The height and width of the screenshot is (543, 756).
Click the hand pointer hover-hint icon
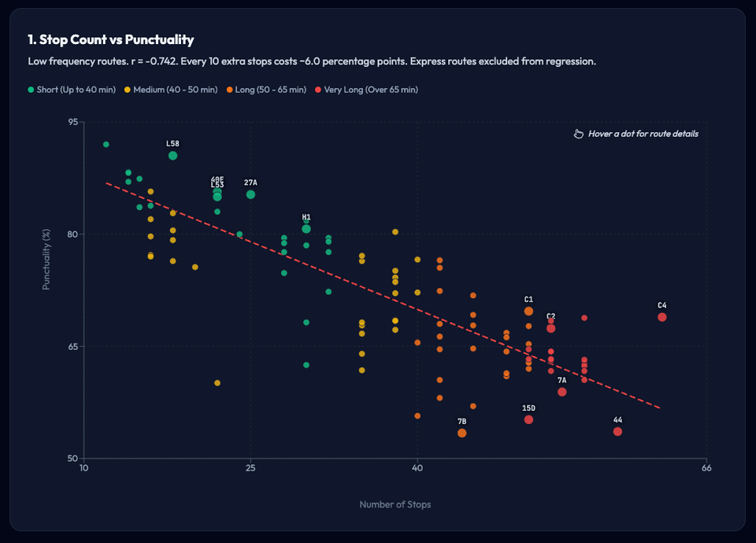pos(578,134)
